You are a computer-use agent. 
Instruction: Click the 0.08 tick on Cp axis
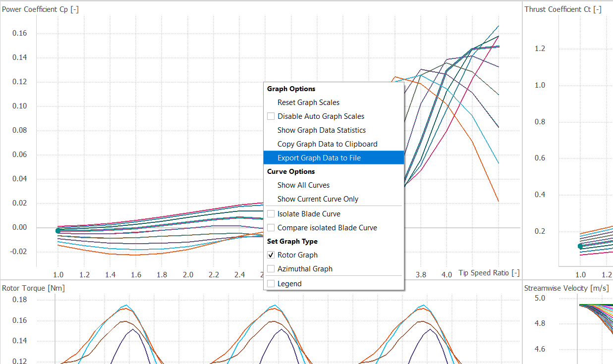coord(19,131)
